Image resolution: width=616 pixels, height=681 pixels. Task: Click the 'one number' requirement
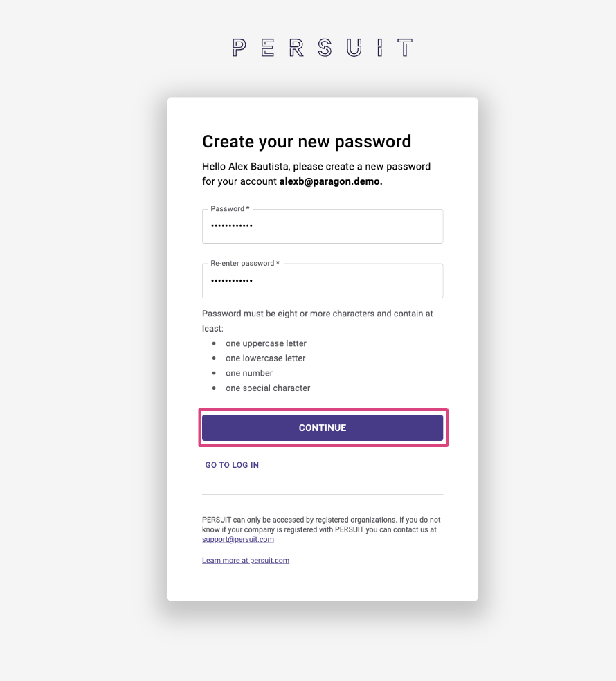[249, 373]
